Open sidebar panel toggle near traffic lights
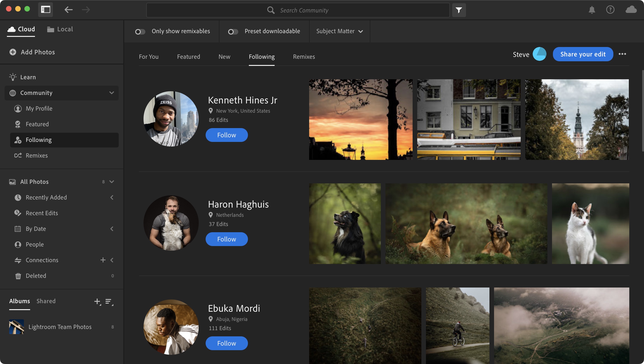Viewport: 644px width, 364px height. point(46,9)
